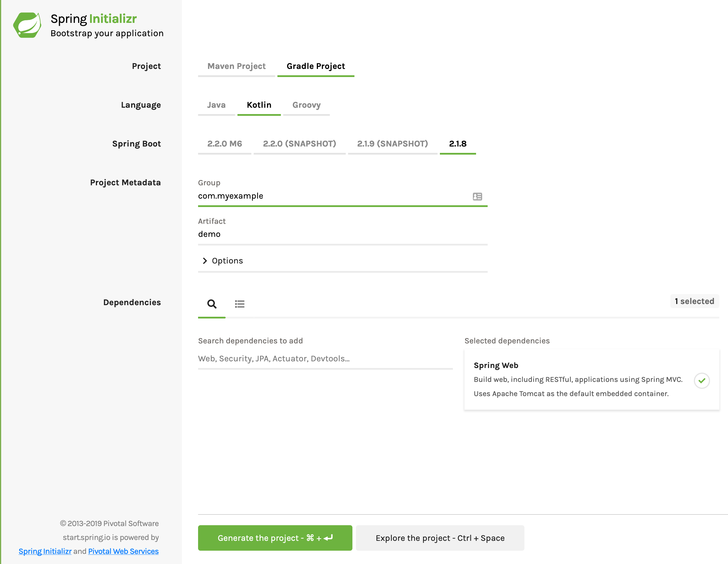Click Generate the project button
Viewport: 728px width, 564px height.
[x=275, y=538]
